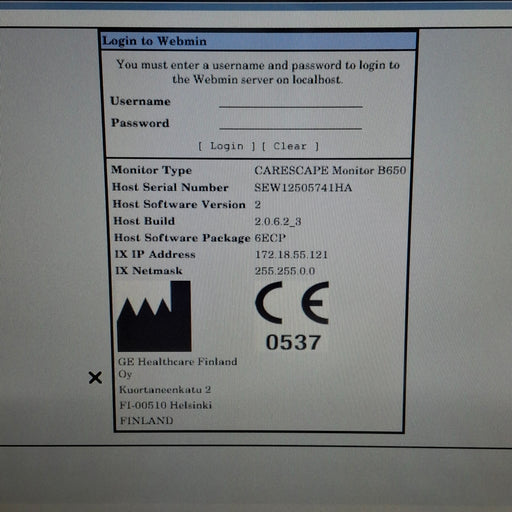Image resolution: width=512 pixels, height=512 pixels.
Task: Select the IX Netmask value '255.255.0.0'
Action: pos(285,271)
